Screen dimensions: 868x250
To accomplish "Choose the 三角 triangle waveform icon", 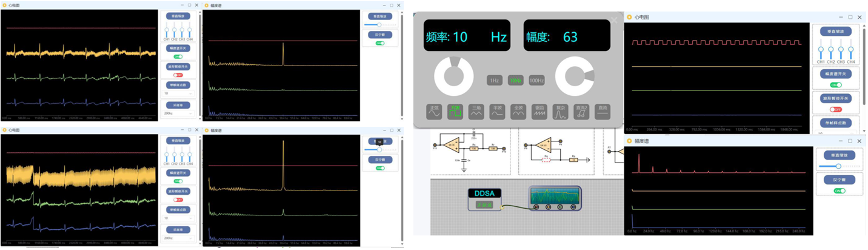I will point(476,111).
